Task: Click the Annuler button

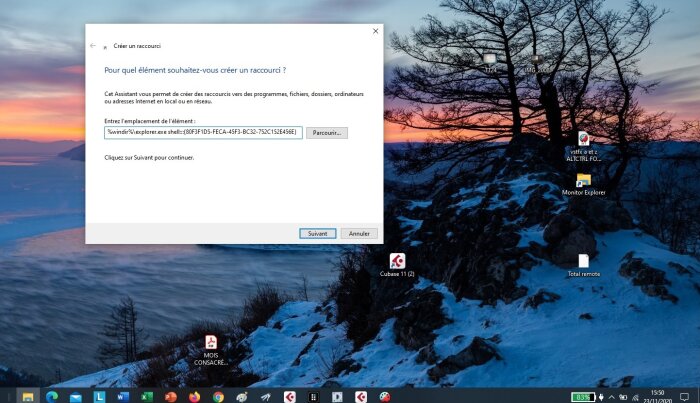Action: coord(359,233)
